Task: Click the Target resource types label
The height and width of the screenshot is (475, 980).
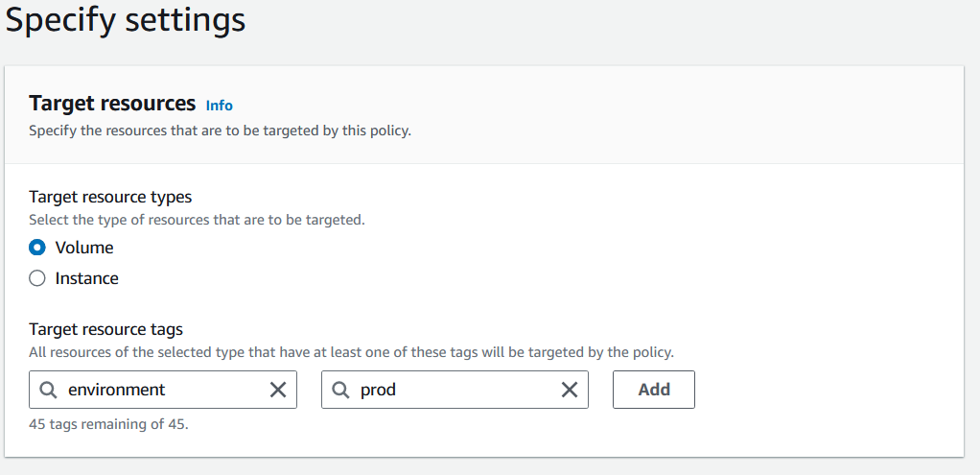Action: 110,197
